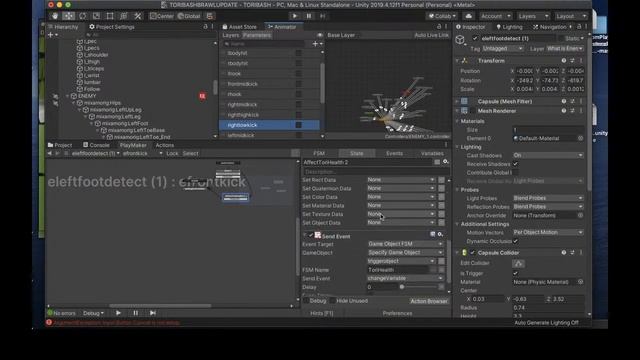
Task: Click the Edit Collider button icon
Action: (x=518, y=263)
